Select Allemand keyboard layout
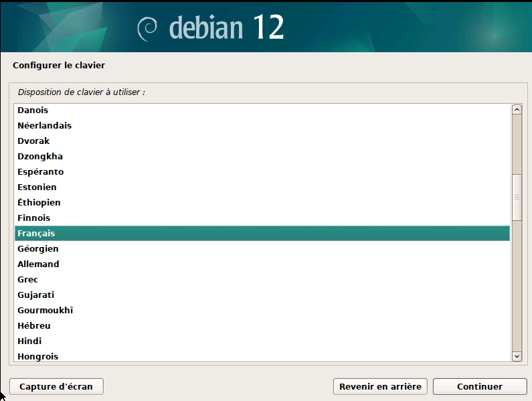This screenshot has height=401, width=532. pyautogui.click(x=262, y=264)
